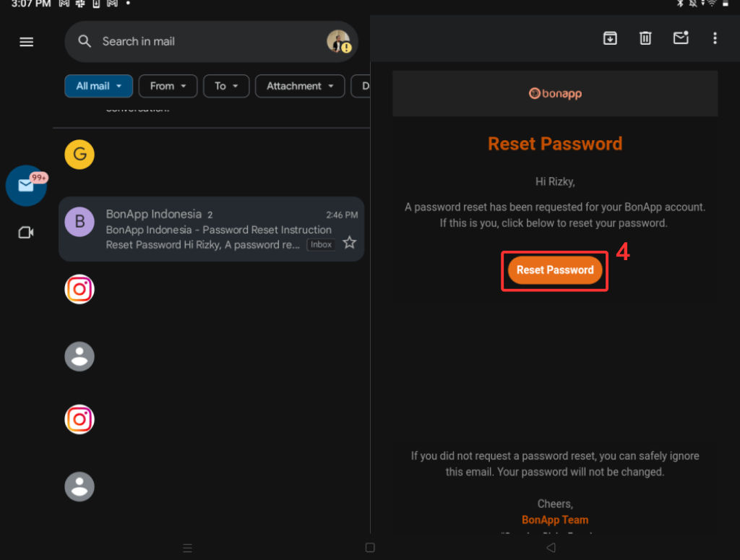Select the purple B sender avatar
The image size is (740, 560).
pyautogui.click(x=79, y=221)
